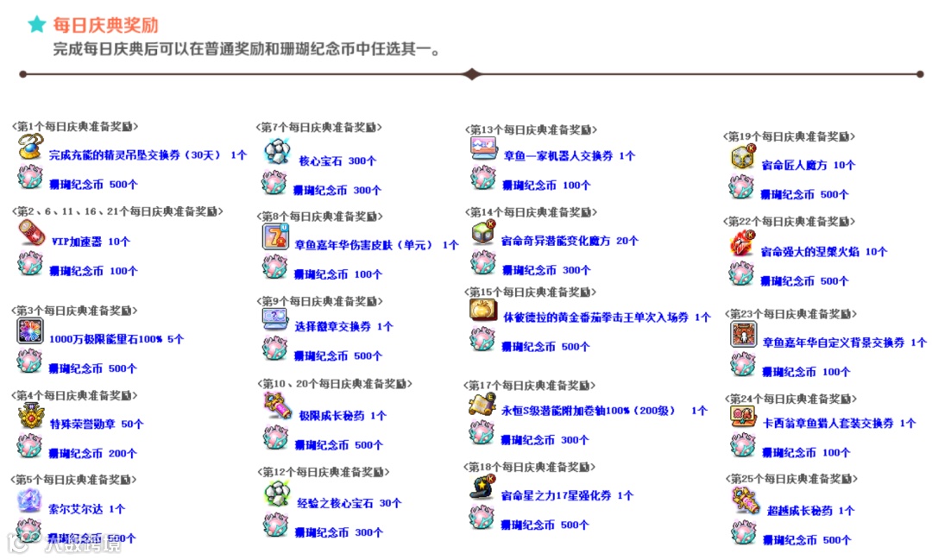Click the 宿命强大的涅槃火焰 flame icon
This screenshot has width=932, height=560.
pyautogui.click(x=742, y=243)
